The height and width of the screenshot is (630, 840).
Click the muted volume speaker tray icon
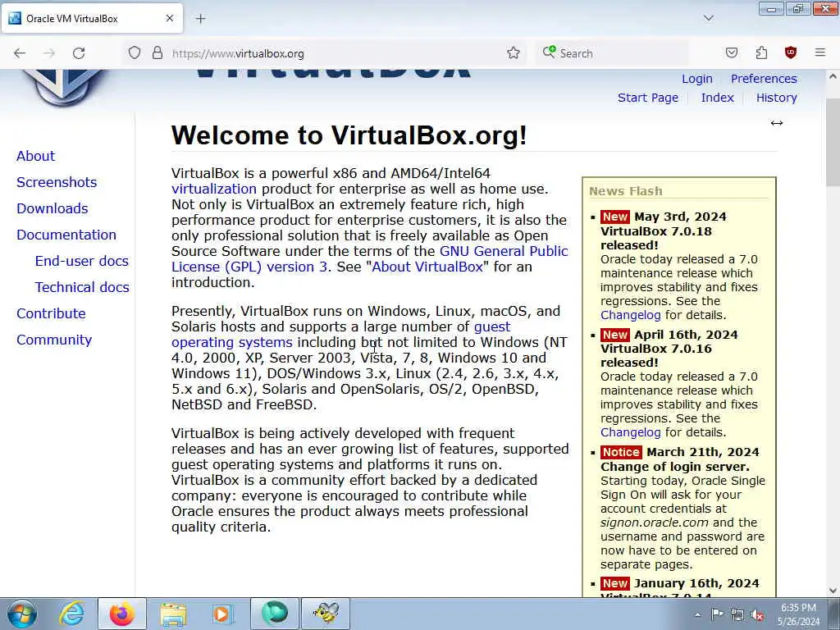[757, 614]
